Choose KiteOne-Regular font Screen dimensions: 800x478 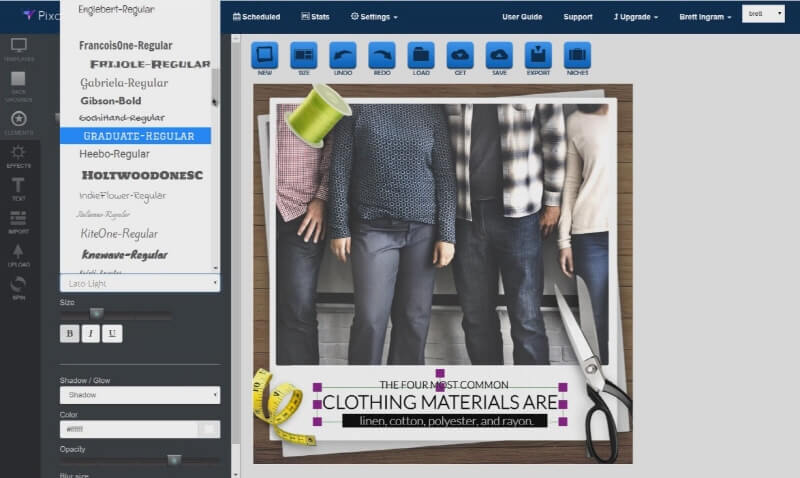[119, 234]
